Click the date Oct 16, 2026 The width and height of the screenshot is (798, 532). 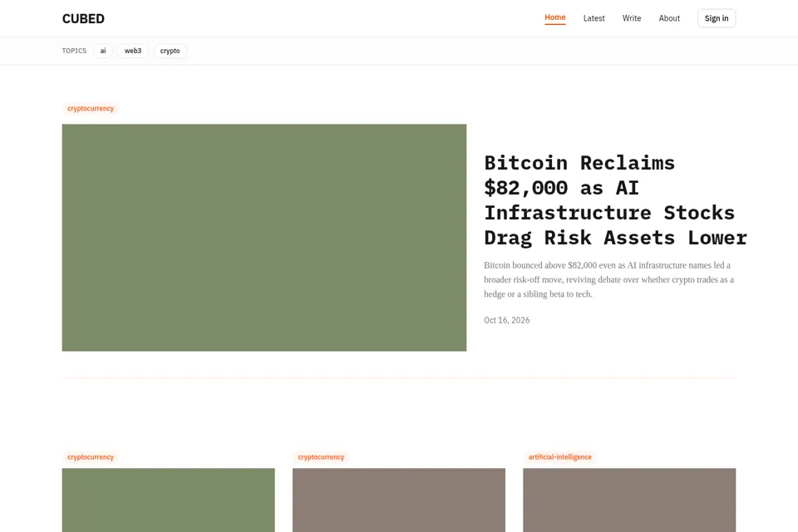click(506, 320)
